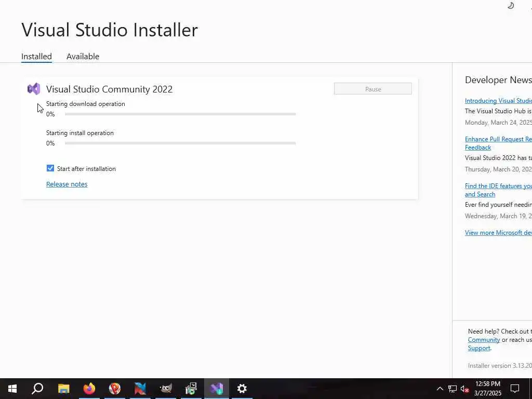Open the Windows Start menu
Image resolution: width=532 pixels, height=399 pixels.
tap(12, 389)
